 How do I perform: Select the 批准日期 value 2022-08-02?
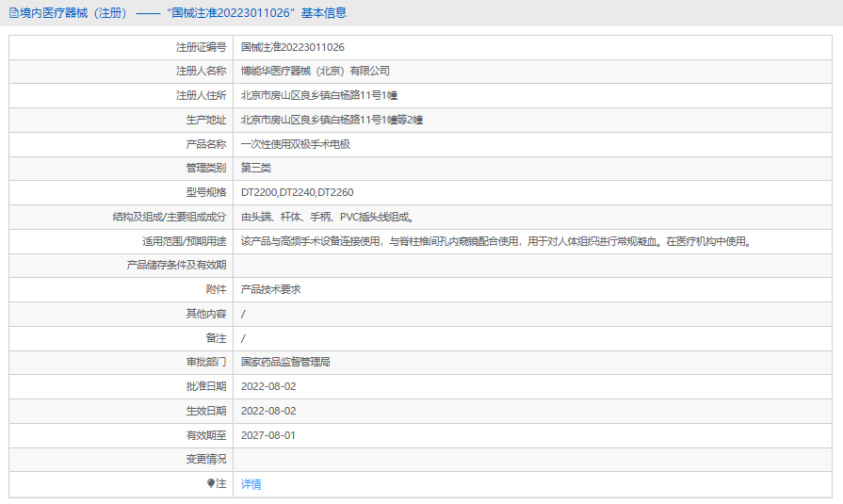(x=268, y=387)
